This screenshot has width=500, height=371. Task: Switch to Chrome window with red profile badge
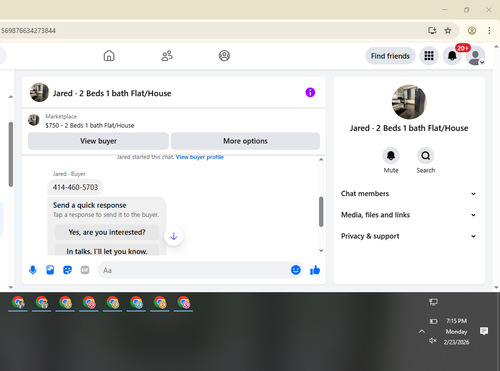[x=89, y=303]
